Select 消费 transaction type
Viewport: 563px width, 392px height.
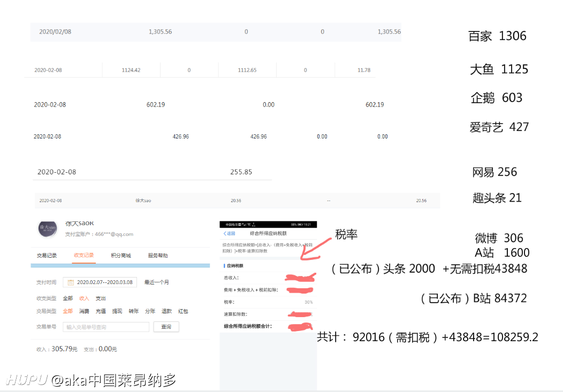pyautogui.click(x=84, y=311)
